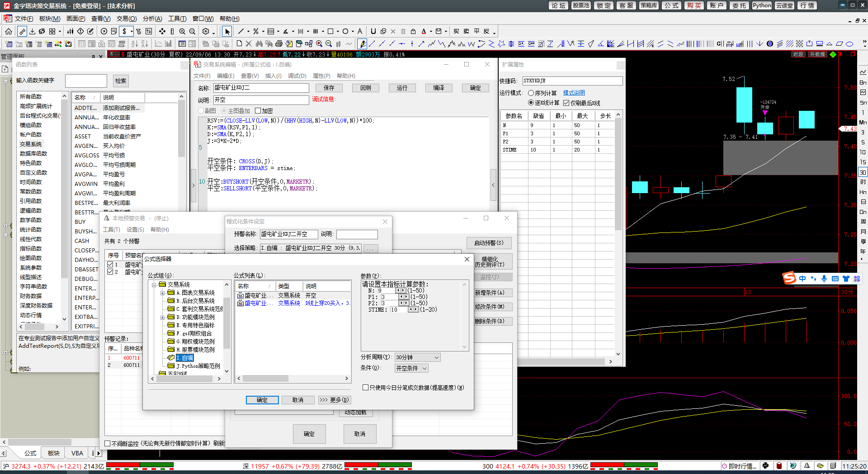Click the home icon in the main toolbar
The image size is (868, 474).
(x=9, y=31)
